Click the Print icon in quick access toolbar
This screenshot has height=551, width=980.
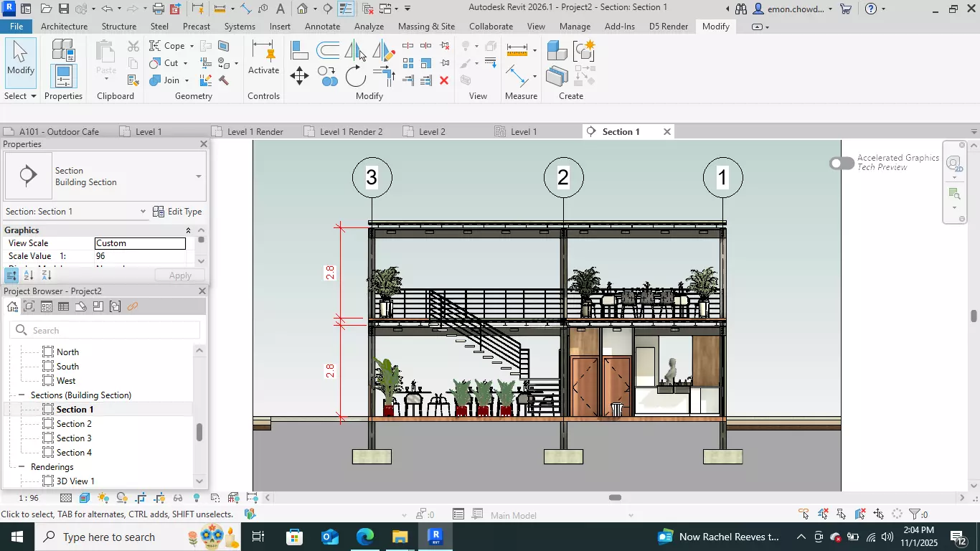pos(159,9)
